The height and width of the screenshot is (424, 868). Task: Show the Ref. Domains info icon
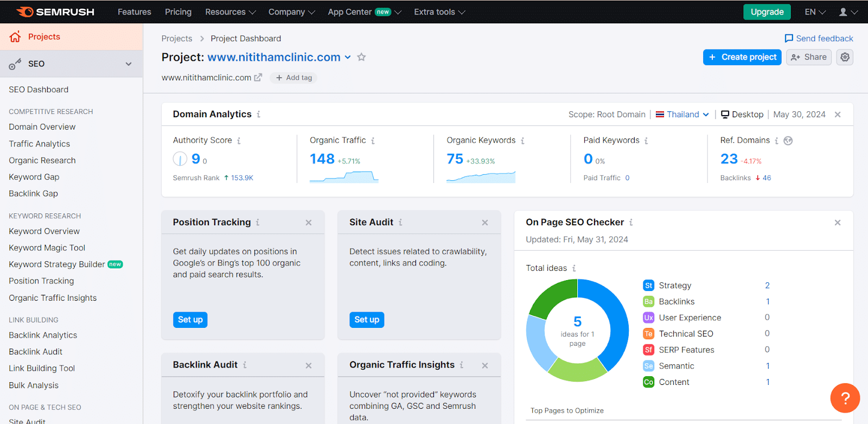click(x=776, y=141)
